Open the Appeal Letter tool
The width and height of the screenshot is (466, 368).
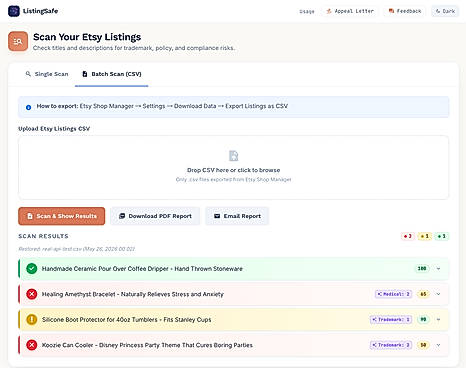point(350,11)
